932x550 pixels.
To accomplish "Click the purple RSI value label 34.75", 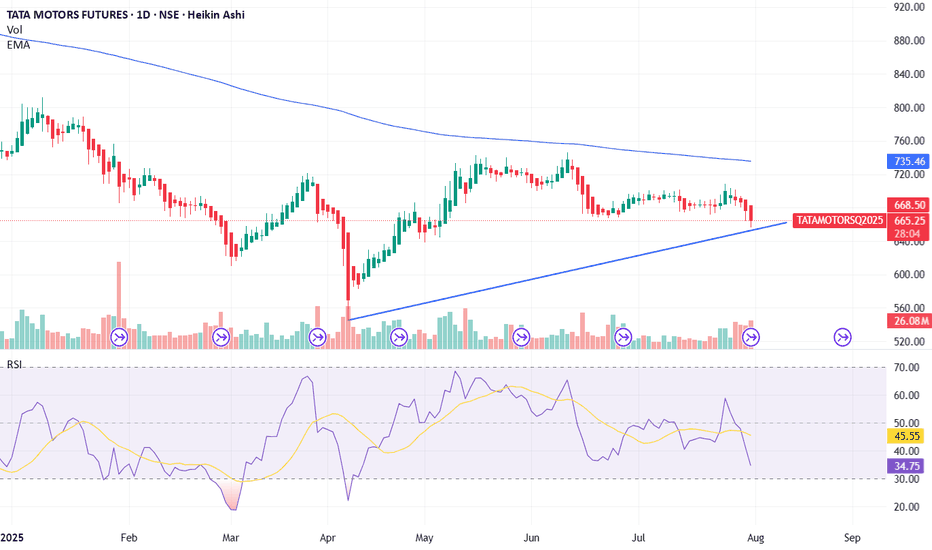I will (907, 466).
